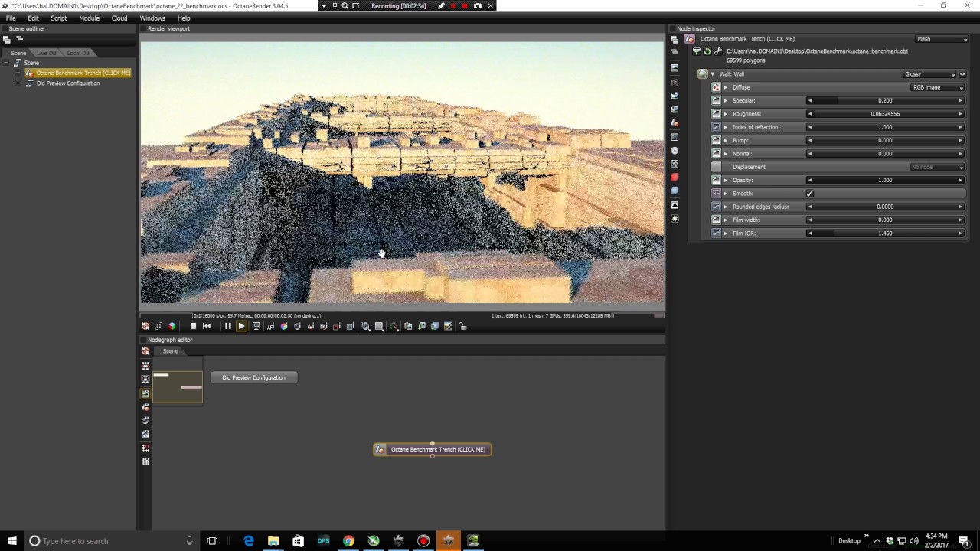
Task: Toggle the eye icon next to Glossy
Action: (962, 74)
